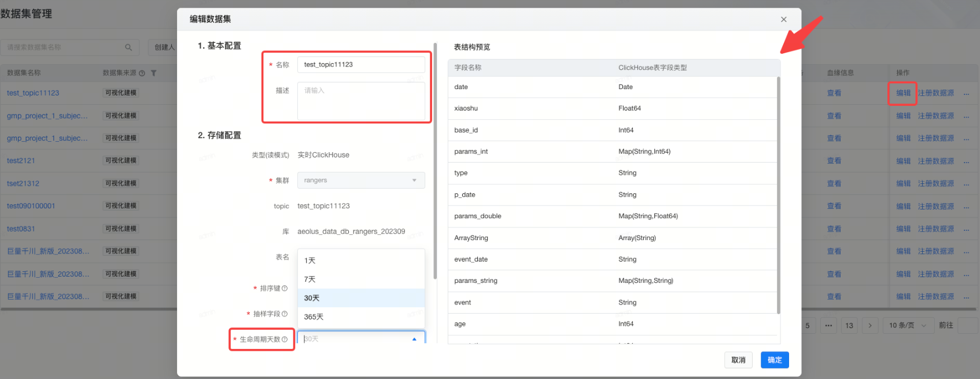This screenshot has width=980, height=379.
Task: Focus the dataset name search box
Action: pyautogui.click(x=69, y=47)
